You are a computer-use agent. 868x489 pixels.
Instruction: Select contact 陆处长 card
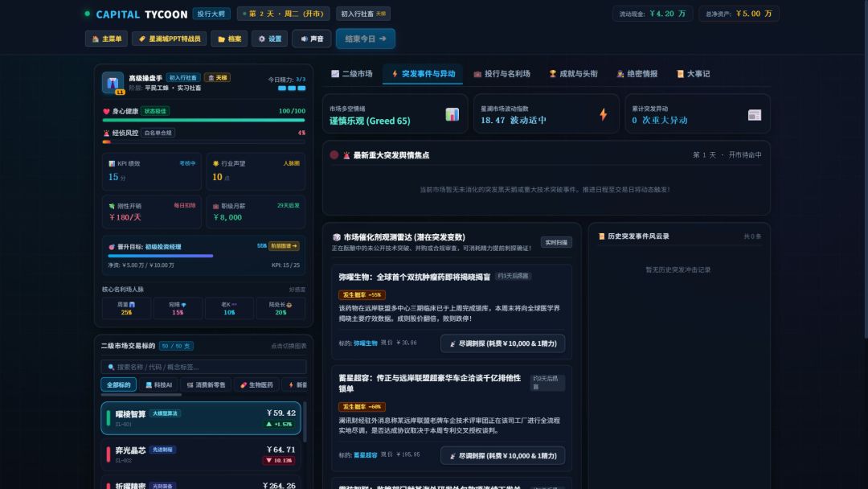point(280,309)
